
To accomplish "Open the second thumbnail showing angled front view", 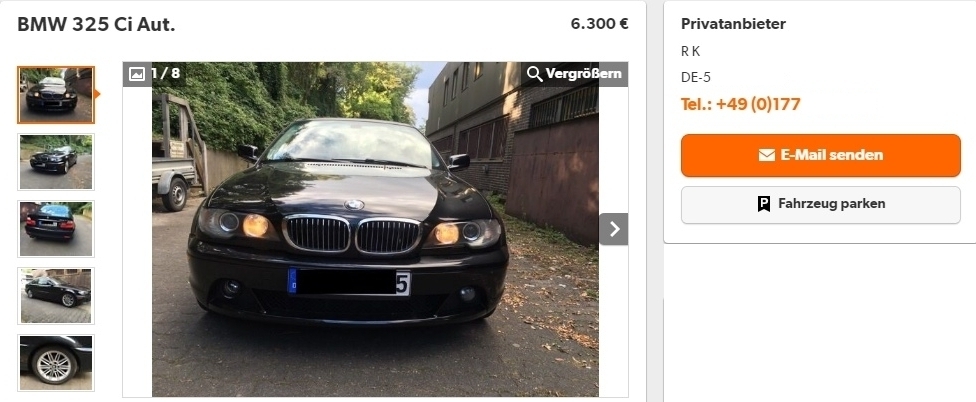I will coord(56,162).
